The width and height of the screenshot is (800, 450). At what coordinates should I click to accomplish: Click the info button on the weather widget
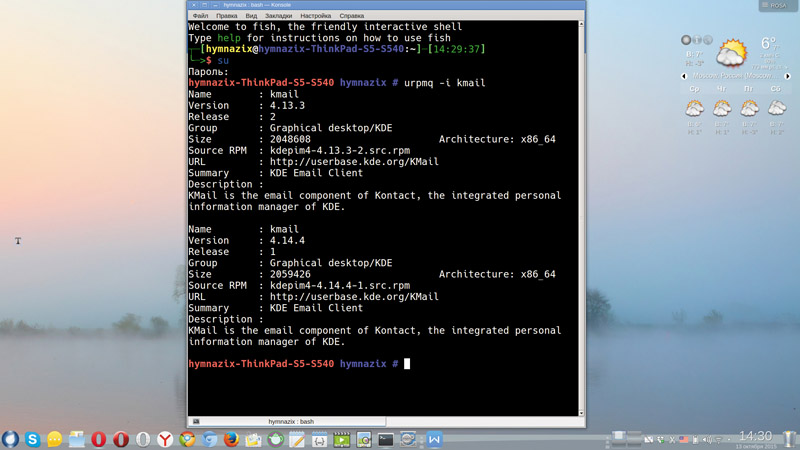coord(697,40)
